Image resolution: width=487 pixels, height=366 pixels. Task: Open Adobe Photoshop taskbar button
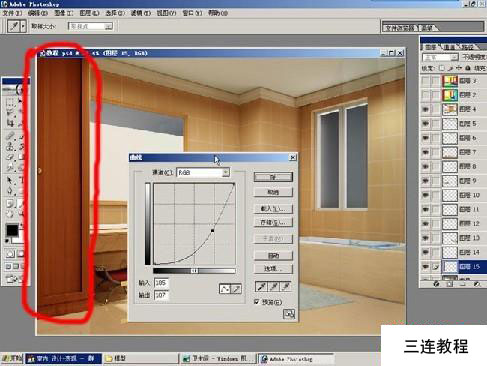coord(296,359)
